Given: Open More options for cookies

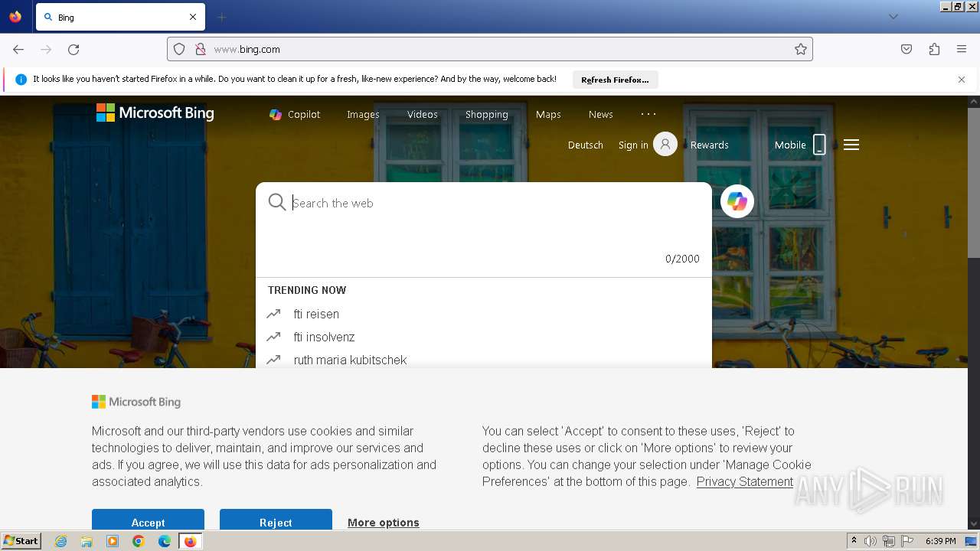Looking at the screenshot, I should [384, 523].
